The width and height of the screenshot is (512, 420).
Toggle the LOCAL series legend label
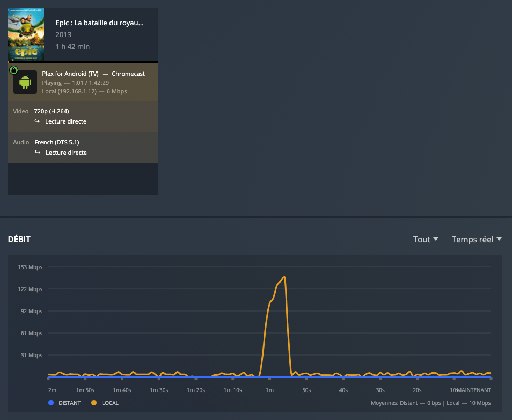click(110, 403)
